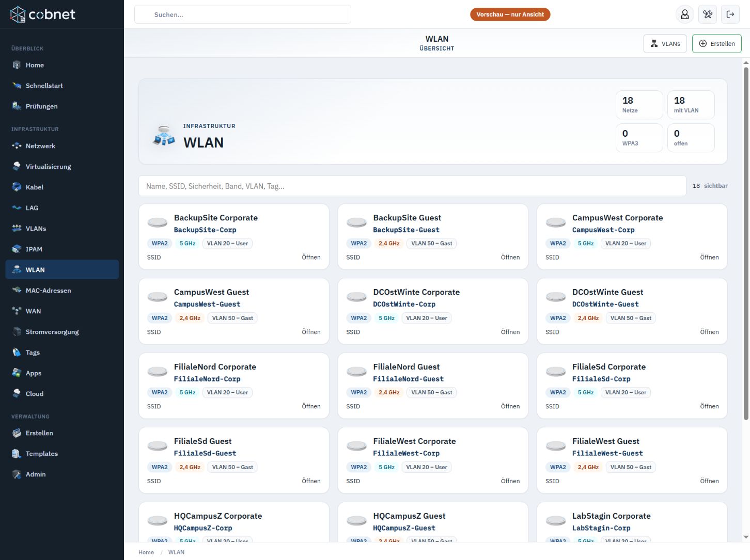
Task: Click the VLANs sidebar icon
Action: click(x=17, y=229)
